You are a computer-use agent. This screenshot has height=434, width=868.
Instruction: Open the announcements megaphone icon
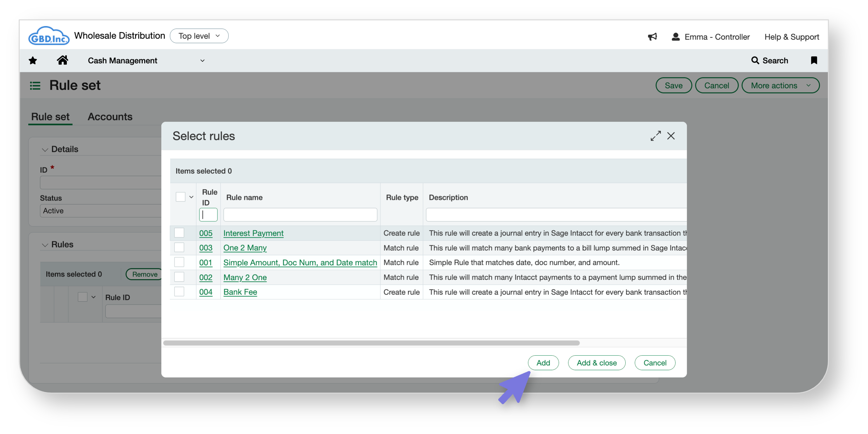[652, 37]
